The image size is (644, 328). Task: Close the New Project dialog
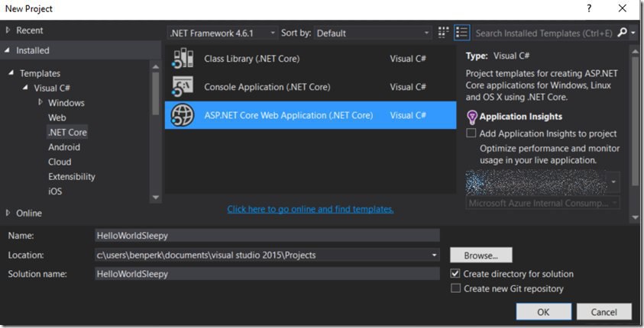tap(623, 8)
